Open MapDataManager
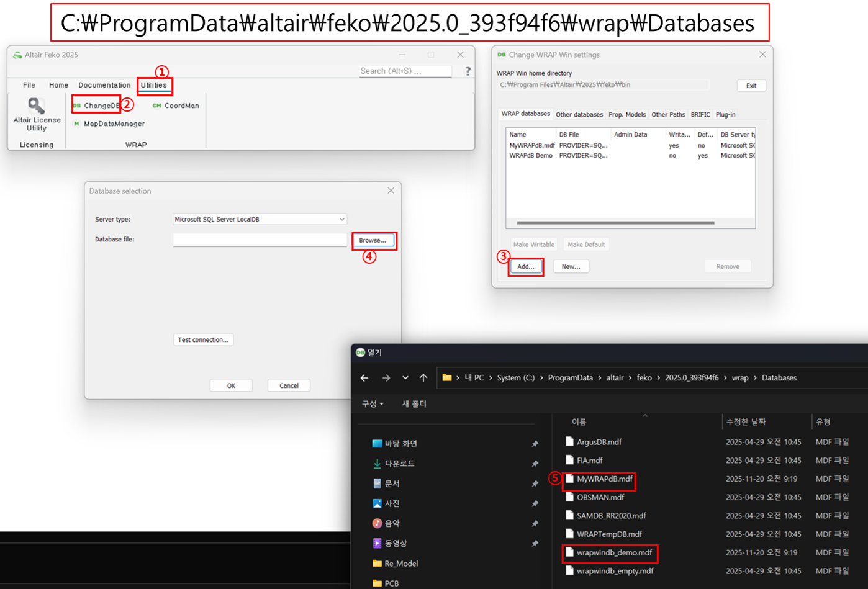The height and width of the screenshot is (589, 868). pos(109,124)
